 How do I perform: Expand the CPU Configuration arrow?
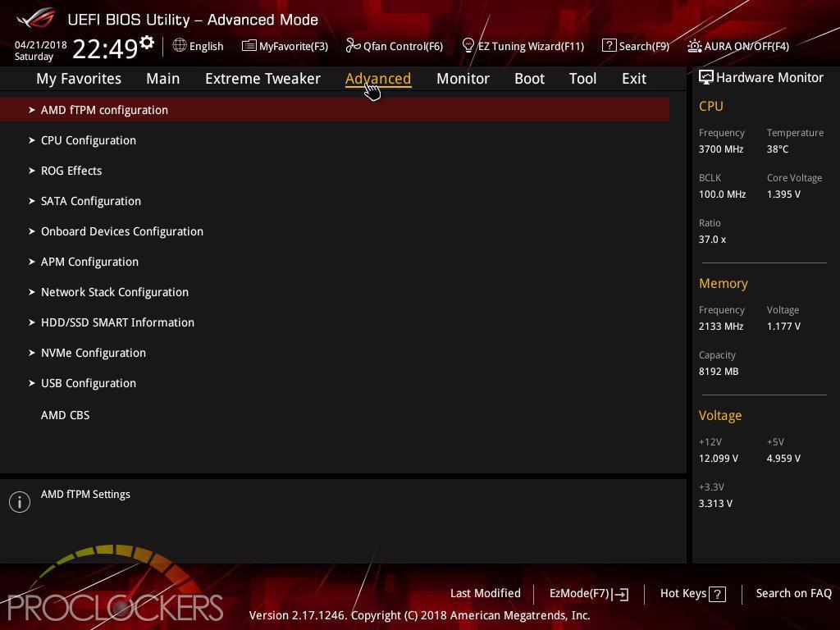(32, 140)
